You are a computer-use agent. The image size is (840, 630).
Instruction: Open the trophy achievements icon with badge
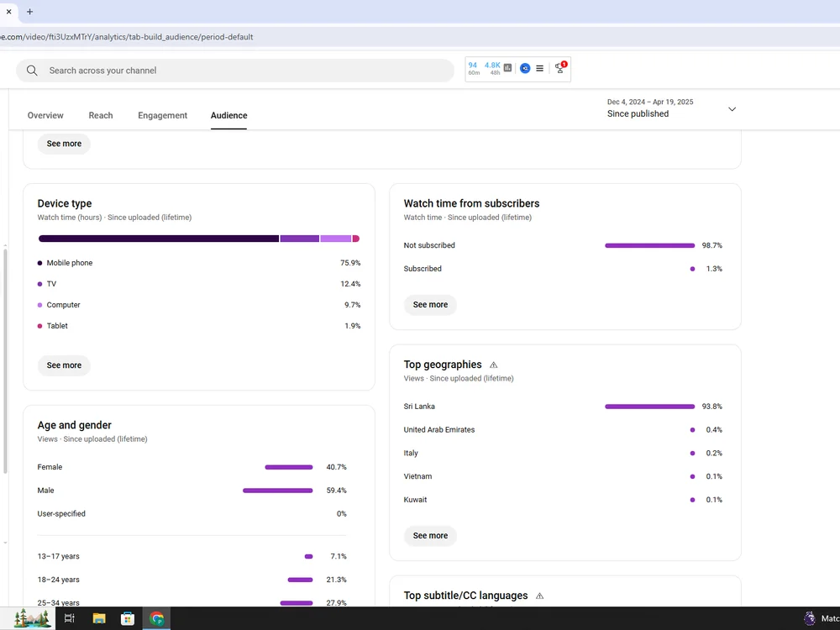(x=559, y=67)
